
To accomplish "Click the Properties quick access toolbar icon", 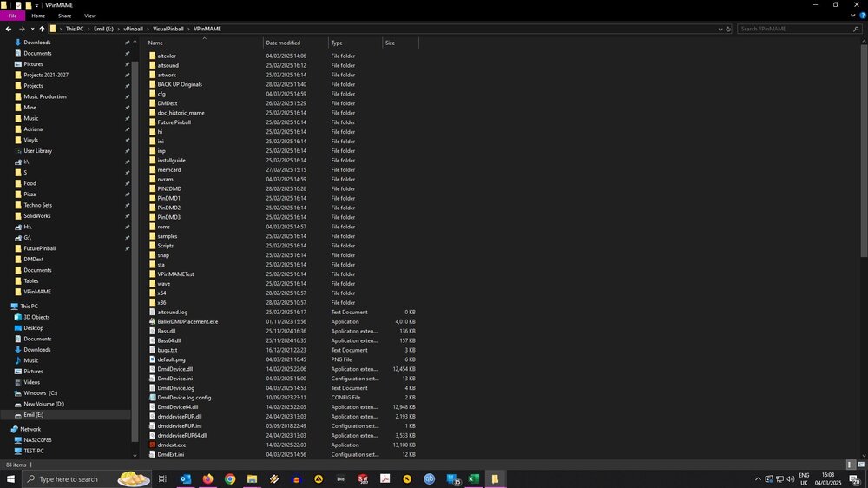I will [18, 5].
